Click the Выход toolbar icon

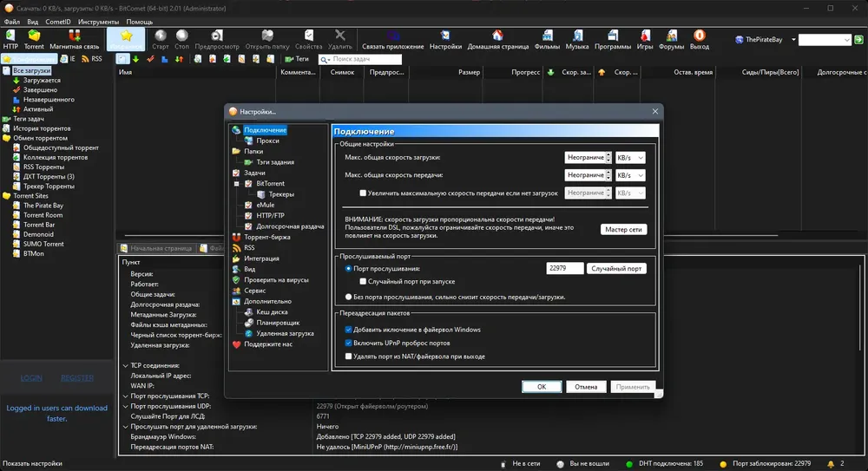tap(699, 40)
